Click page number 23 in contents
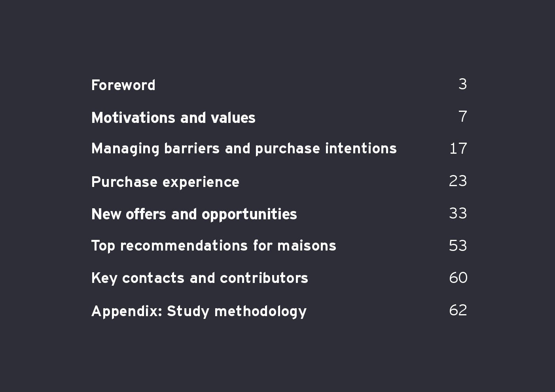 (458, 181)
